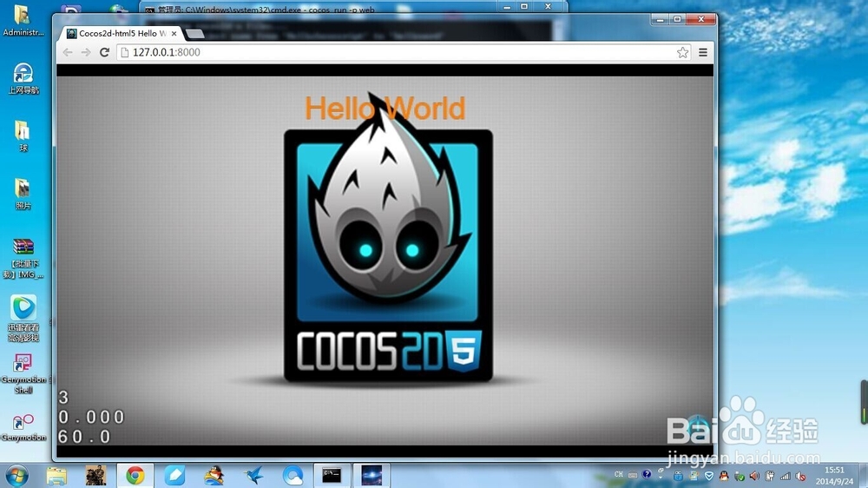Image resolution: width=868 pixels, height=488 pixels.
Task: Reload the 127.0.0.1:8000 page
Action: (104, 52)
